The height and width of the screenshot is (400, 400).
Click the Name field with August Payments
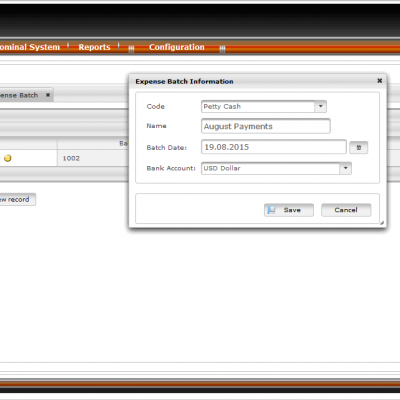[x=266, y=126]
